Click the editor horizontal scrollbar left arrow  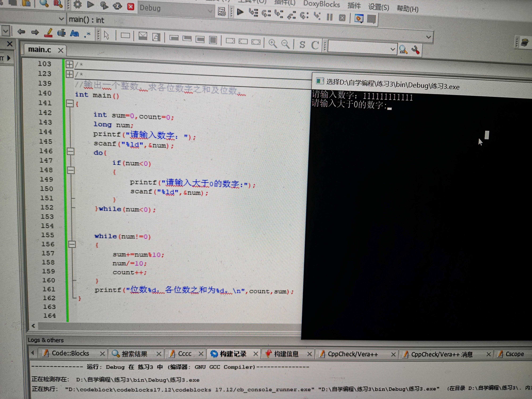coord(33,326)
